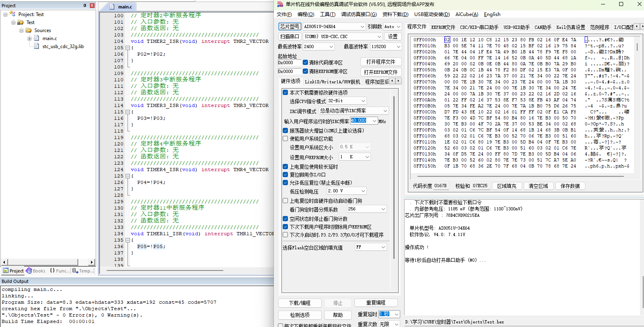Image resolution: width=644 pixels, height=327 pixels.
Task: Click the 保存数据 button
Action: (570, 186)
